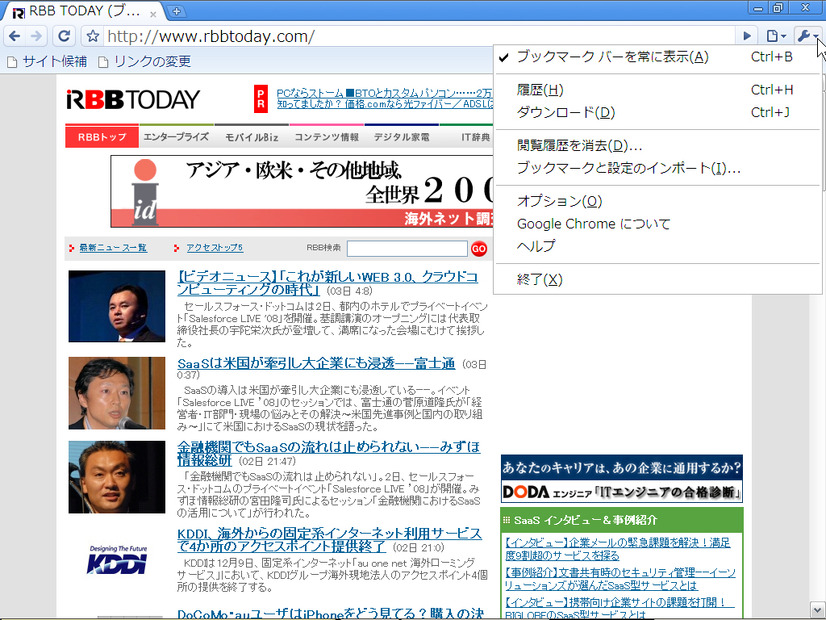Click the Back navigation arrow
826x620 pixels.
15,36
